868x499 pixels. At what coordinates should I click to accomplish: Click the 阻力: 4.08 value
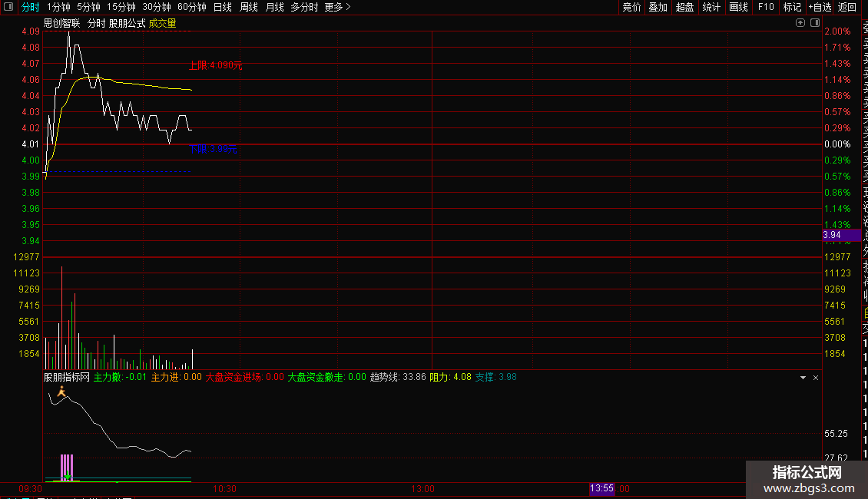point(451,377)
